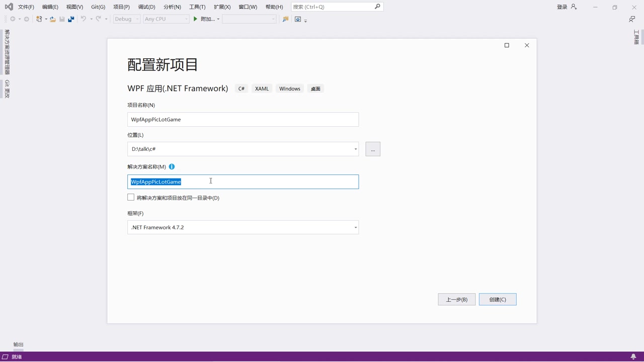The width and height of the screenshot is (644, 362).
Task: Click the save all toolbar icon
Action: point(71,19)
